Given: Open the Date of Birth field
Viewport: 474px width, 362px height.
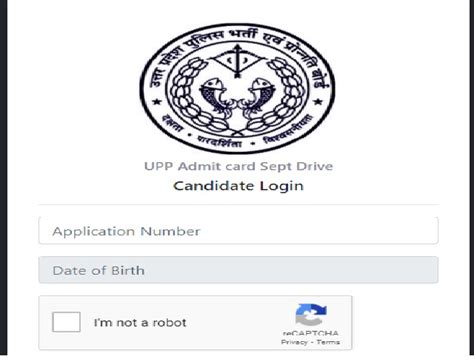Looking at the screenshot, I should pos(238,270).
